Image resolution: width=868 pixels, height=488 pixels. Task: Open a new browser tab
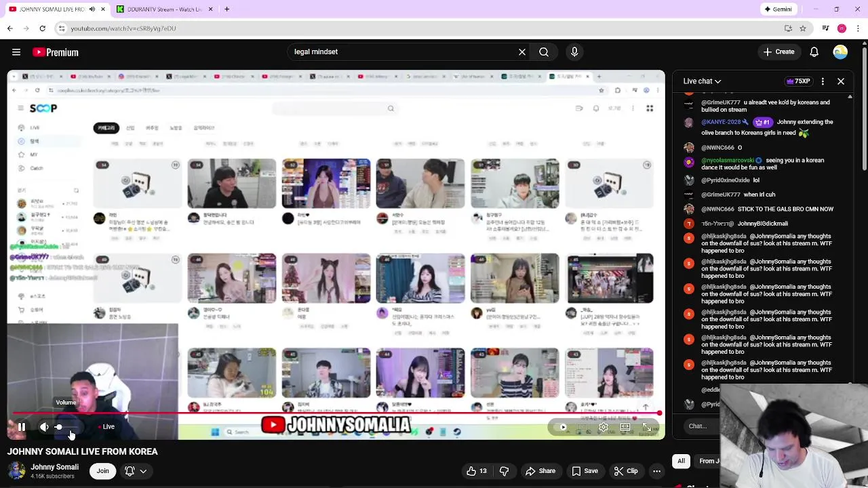tap(226, 9)
